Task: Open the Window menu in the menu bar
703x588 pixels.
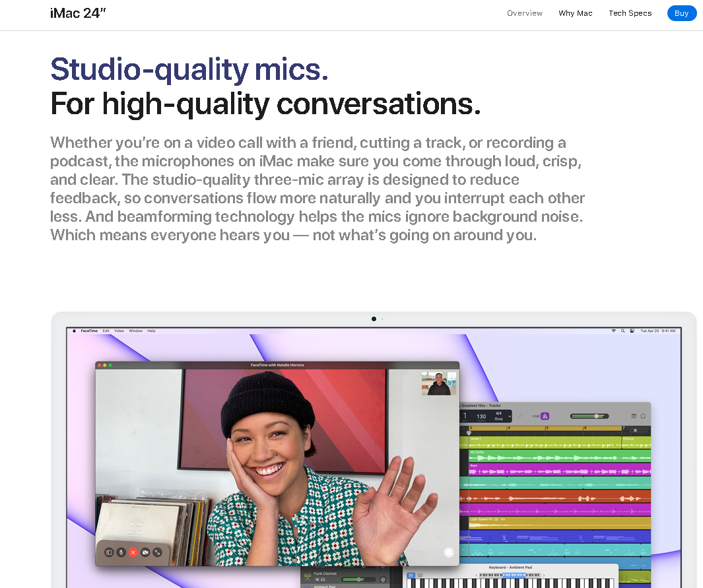Action: (x=136, y=331)
